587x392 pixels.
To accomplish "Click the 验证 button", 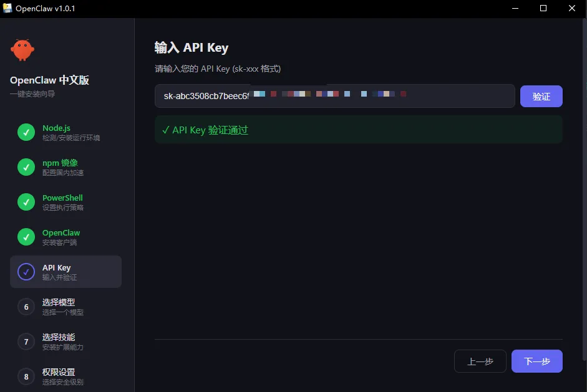I will point(541,97).
